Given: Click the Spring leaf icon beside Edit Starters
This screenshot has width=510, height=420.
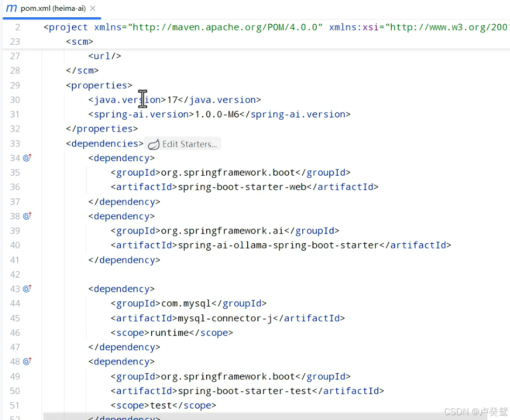Looking at the screenshot, I should [x=153, y=144].
